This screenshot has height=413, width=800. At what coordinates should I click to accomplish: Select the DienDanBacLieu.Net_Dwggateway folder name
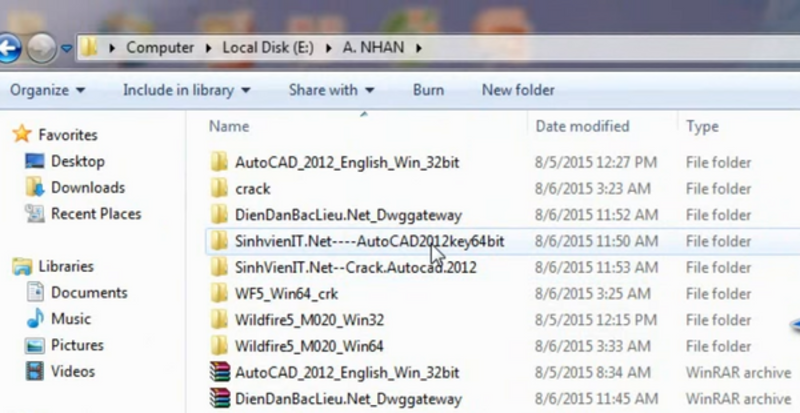(348, 215)
